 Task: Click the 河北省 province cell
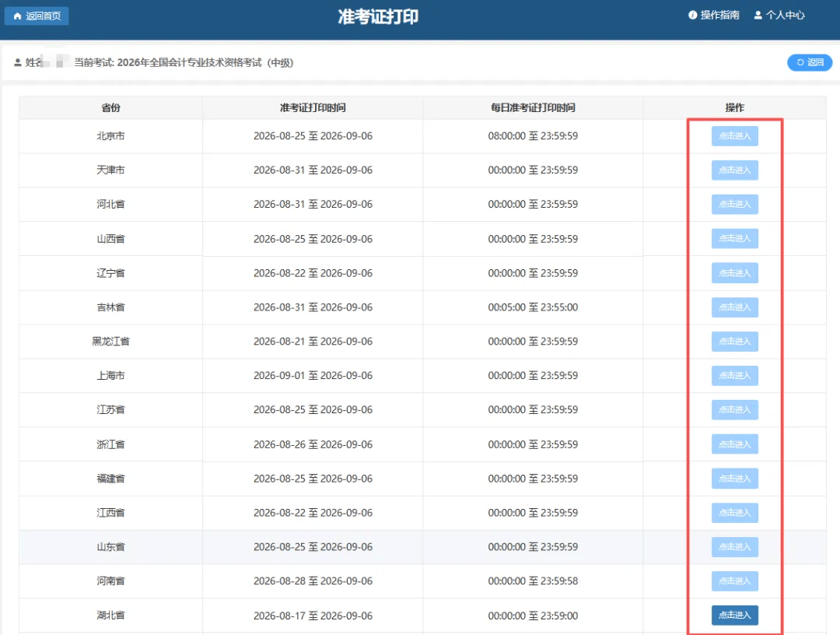(x=111, y=204)
